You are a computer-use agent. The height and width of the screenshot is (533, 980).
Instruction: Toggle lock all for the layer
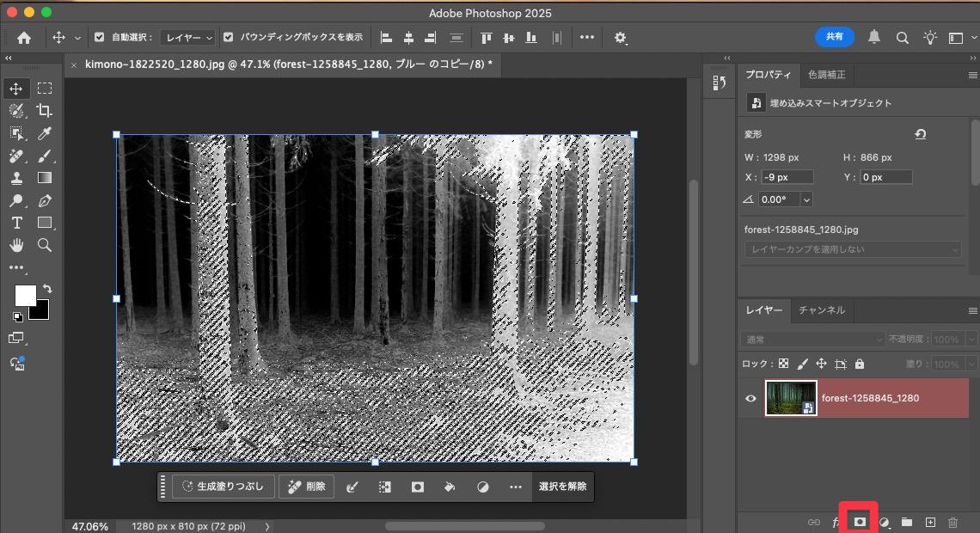pyautogui.click(x=860, y=364)
